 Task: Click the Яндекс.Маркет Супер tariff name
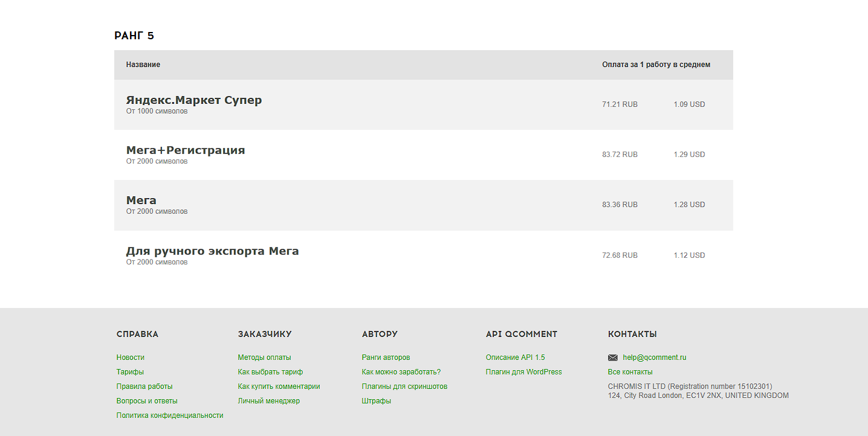click(194, 100)
